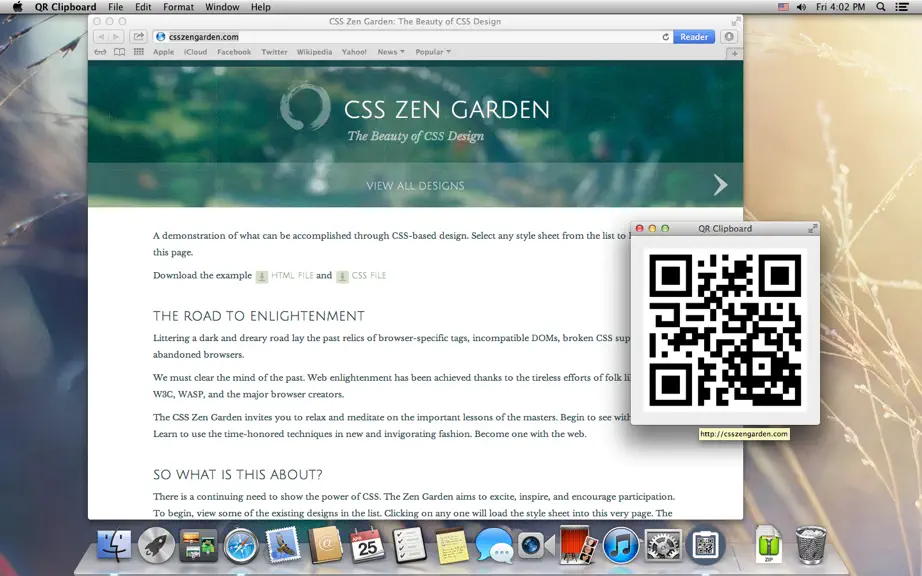The height and width of the screenshot is (576, 922).
Task: Open Calendar icon in the Dock
Action: tap(367, 545)
